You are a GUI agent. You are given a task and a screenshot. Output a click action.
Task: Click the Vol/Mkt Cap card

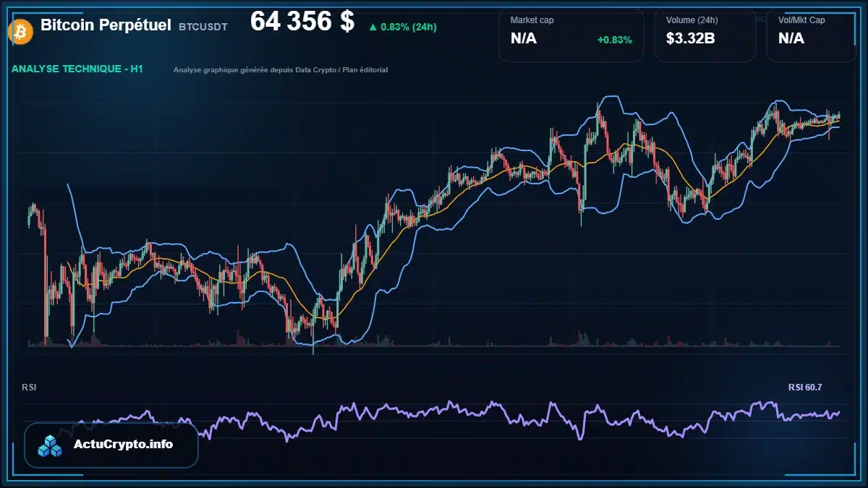point(811,35)
